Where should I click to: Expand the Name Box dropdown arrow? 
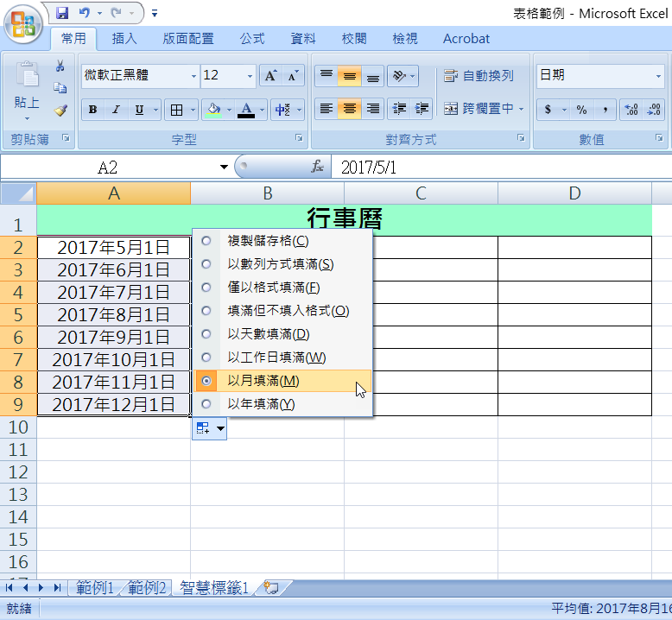224,167
